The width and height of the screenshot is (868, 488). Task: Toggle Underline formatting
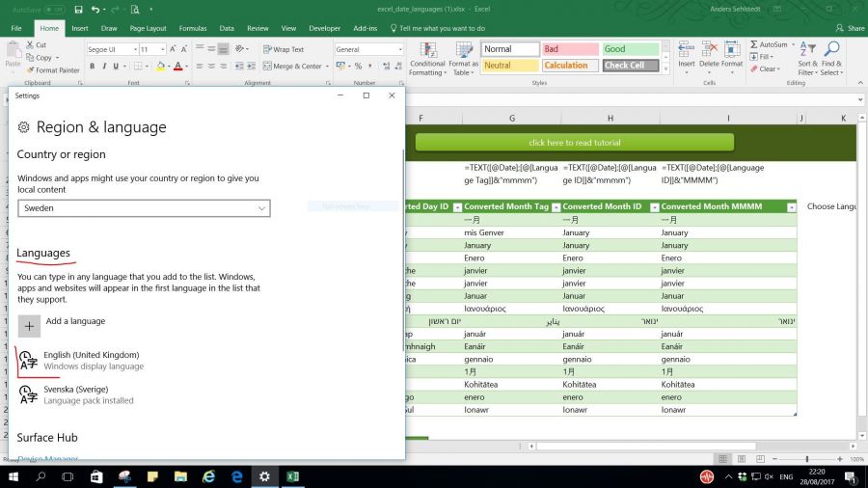(116, 66)
